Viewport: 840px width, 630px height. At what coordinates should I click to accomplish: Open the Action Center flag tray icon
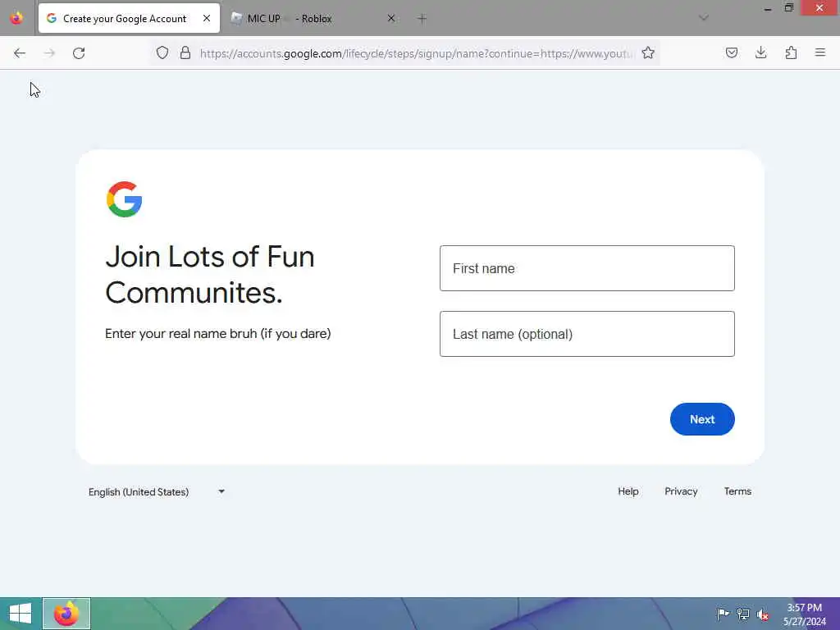click(x=723, y=614)
